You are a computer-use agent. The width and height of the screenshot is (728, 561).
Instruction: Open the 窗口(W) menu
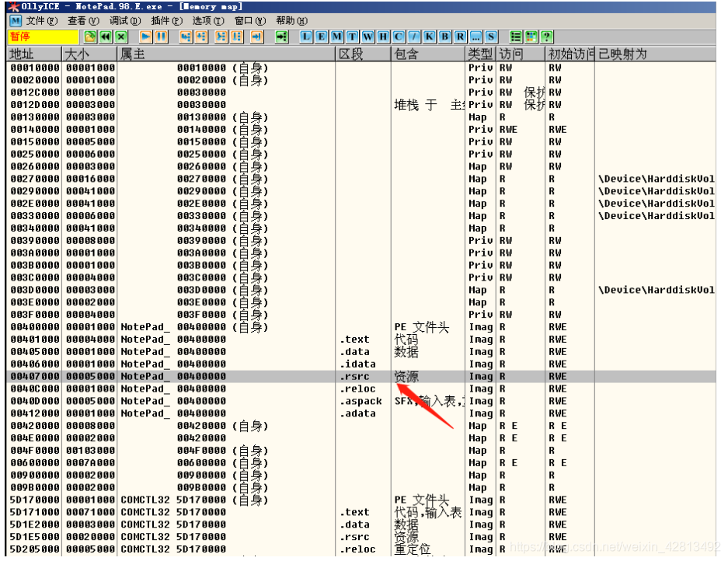click(x=250, y=21)
